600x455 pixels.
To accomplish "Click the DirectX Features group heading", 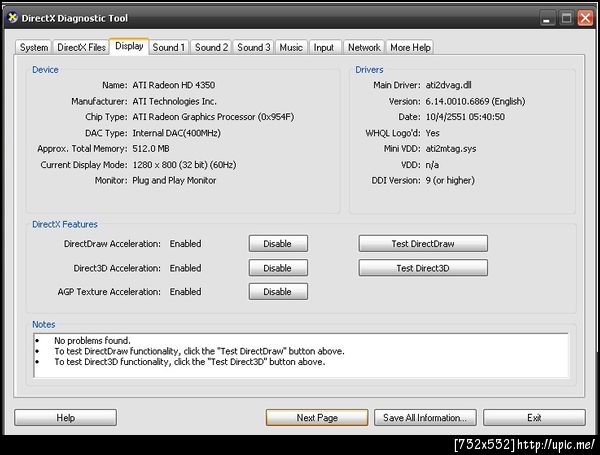I will (x=65, y=224).
